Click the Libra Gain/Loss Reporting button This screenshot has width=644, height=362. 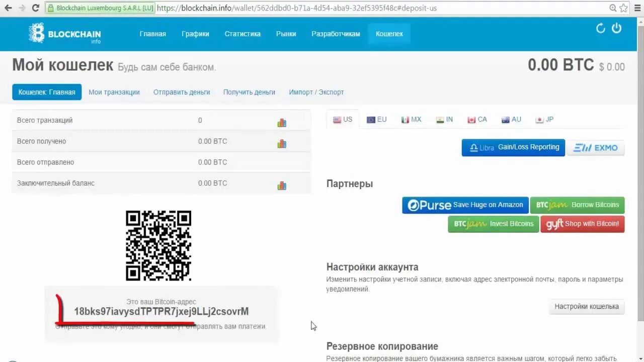[x=513, y=147]
